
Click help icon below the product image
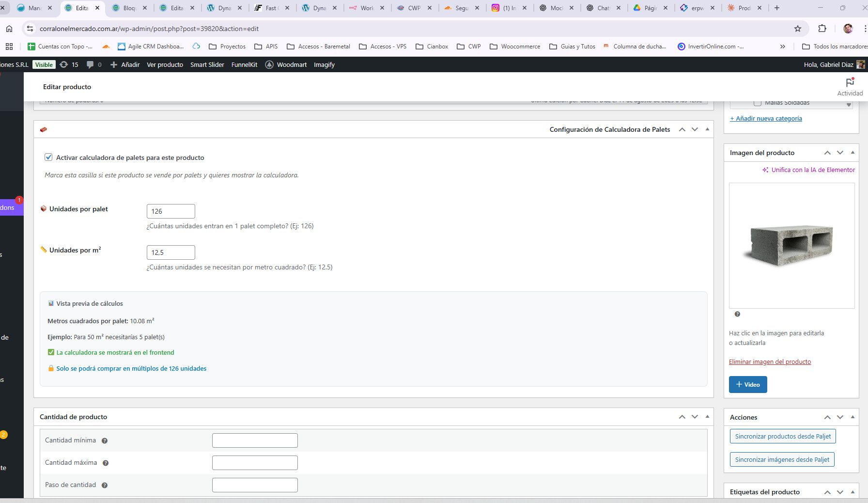pos(737,314)
